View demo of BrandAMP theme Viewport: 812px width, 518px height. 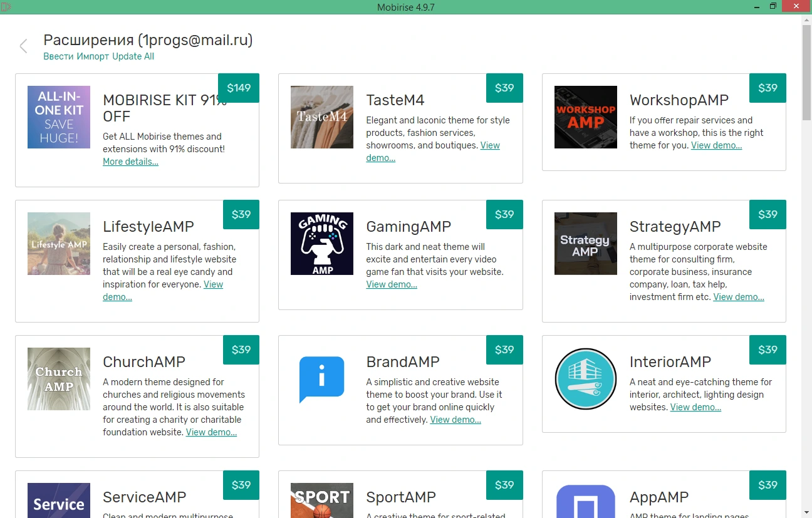click(455, 420)
